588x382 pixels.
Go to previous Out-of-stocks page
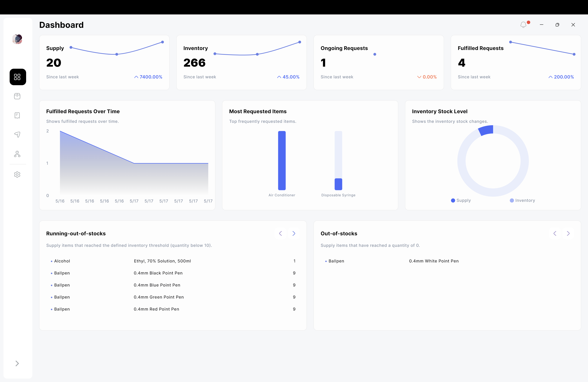555,233
